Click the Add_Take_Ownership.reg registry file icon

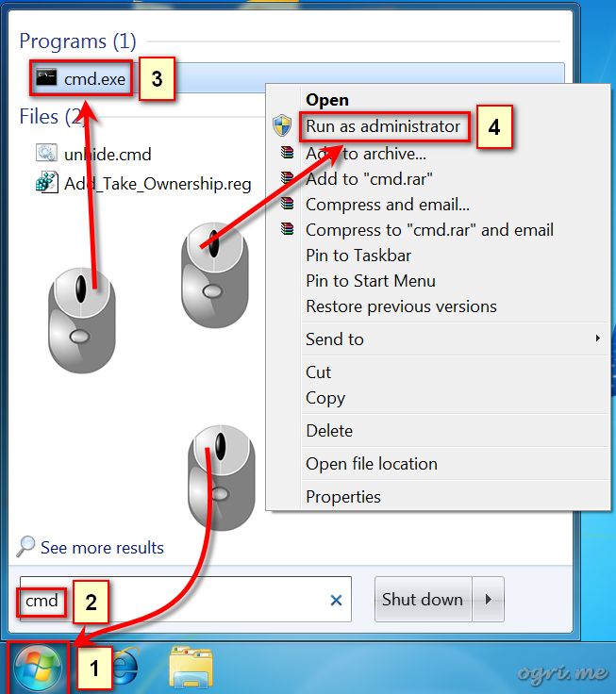click(46, 182)
